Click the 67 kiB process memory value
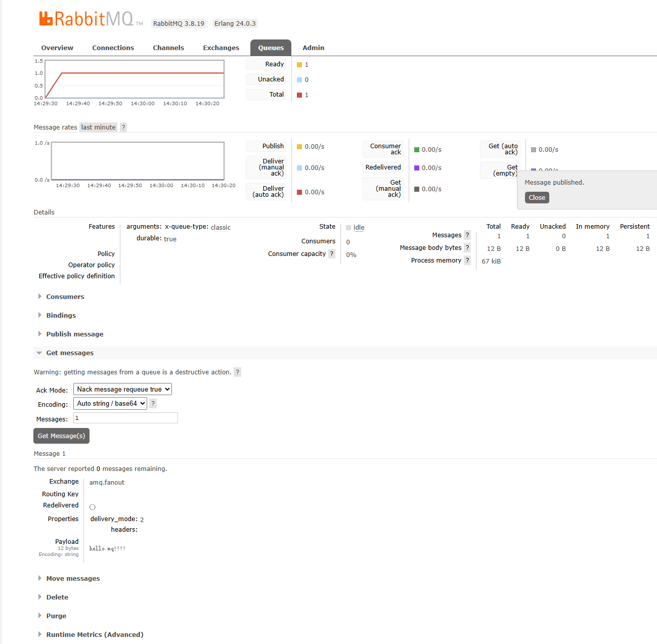The image size is (657, 644). [x=491, y=262]
